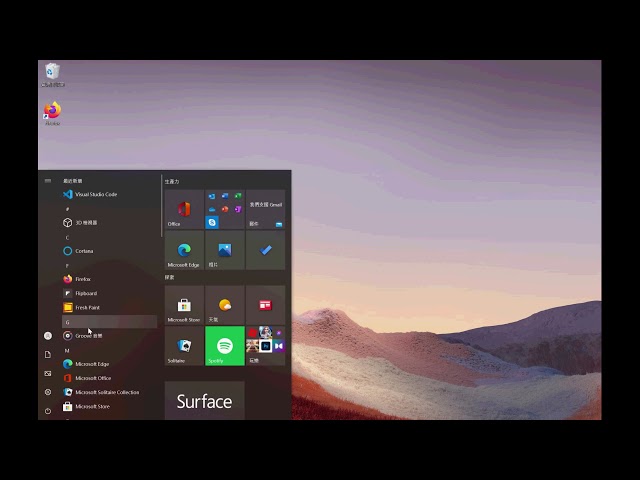Open Microsoft Solitaire Collection list entry
Viewport: 640px width, 480px height.
tap(109, 392)
